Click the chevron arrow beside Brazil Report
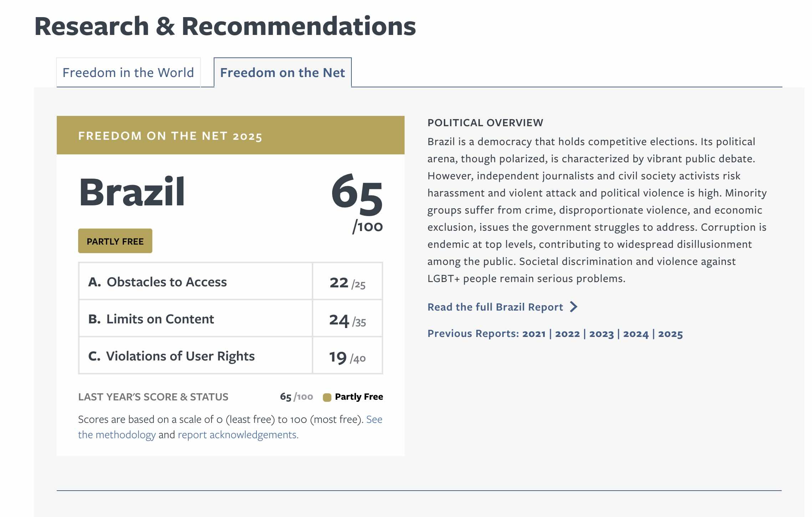This screenshot has width=812, height=517. pyautogui.click(x=573, y=307)
